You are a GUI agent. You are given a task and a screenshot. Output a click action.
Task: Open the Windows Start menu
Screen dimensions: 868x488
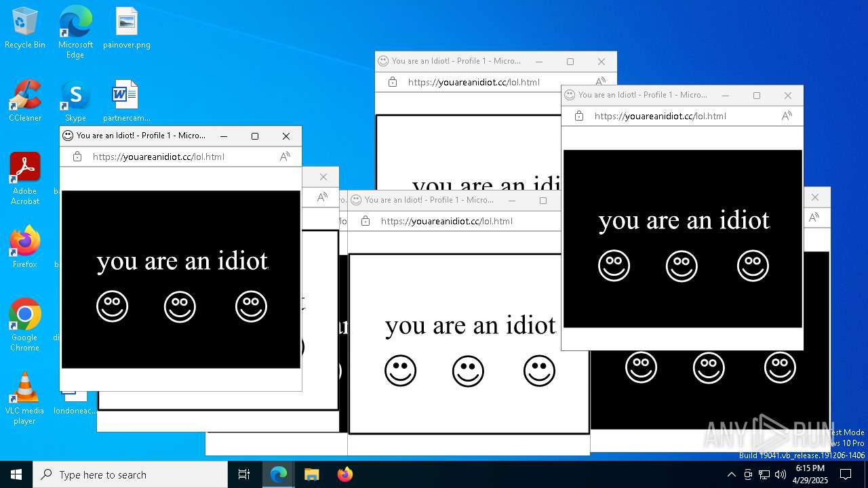tap(16, 474)
